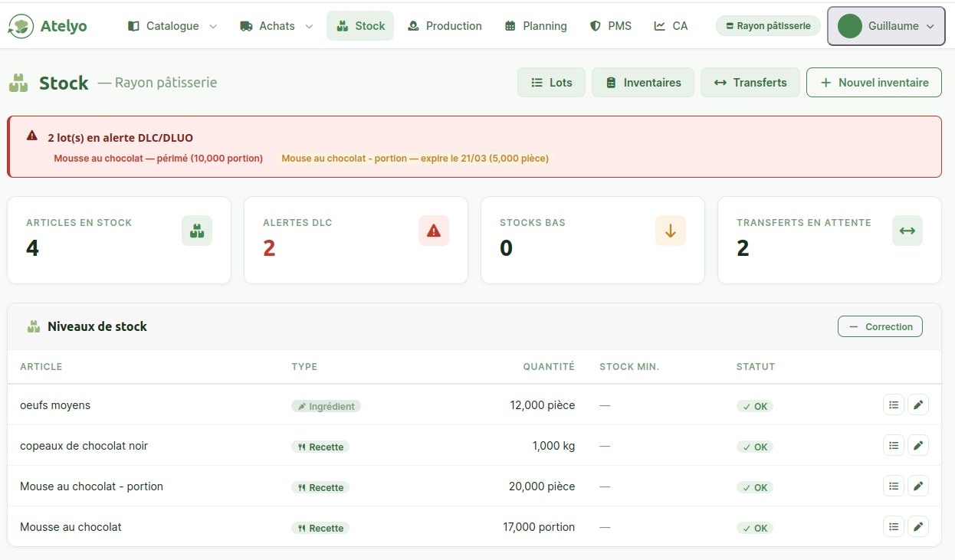Click the expired Mousse au chocolat alert
This screenshot has width=955, height=560.
coord(159,159)
